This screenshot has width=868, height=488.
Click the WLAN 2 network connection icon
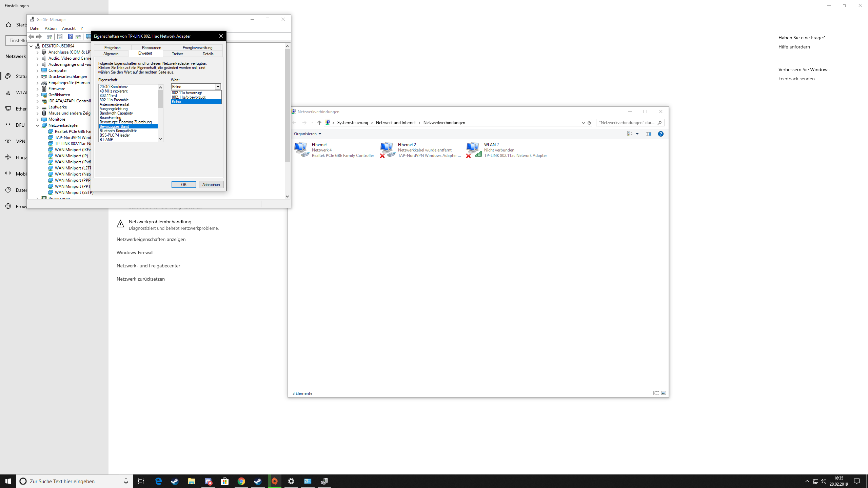click(x=474, y=150)
